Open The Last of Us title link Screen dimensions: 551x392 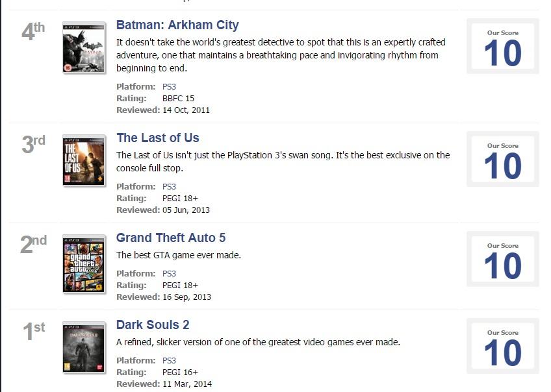coord(157,138)
